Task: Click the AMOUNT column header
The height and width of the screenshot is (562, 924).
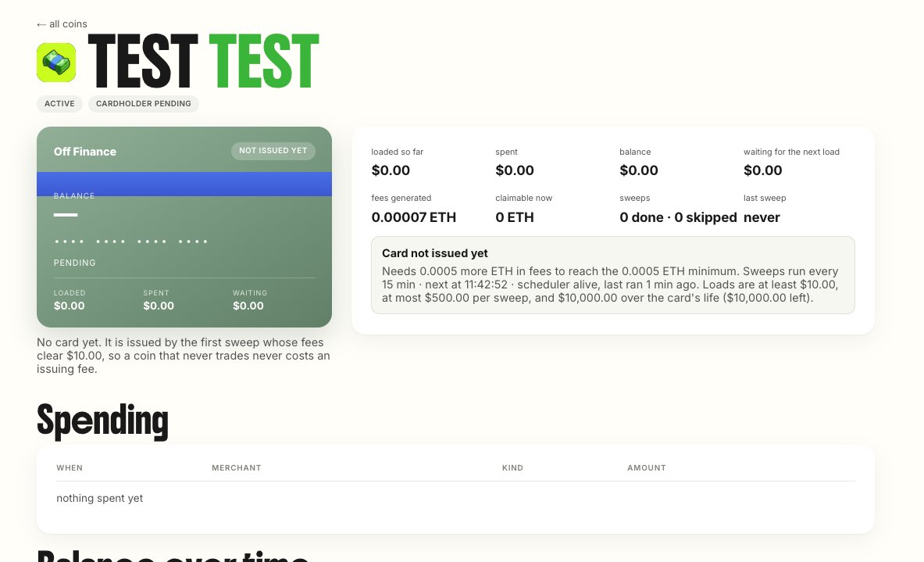Action: (647, 468)
